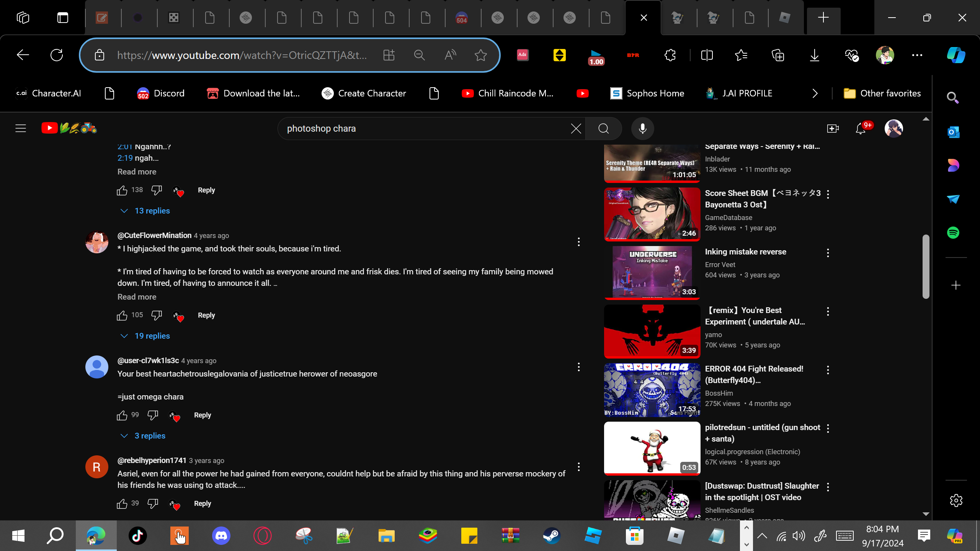
Task: Open the YouTube hamburger guide menu
Action: click(x=21, y=129)
